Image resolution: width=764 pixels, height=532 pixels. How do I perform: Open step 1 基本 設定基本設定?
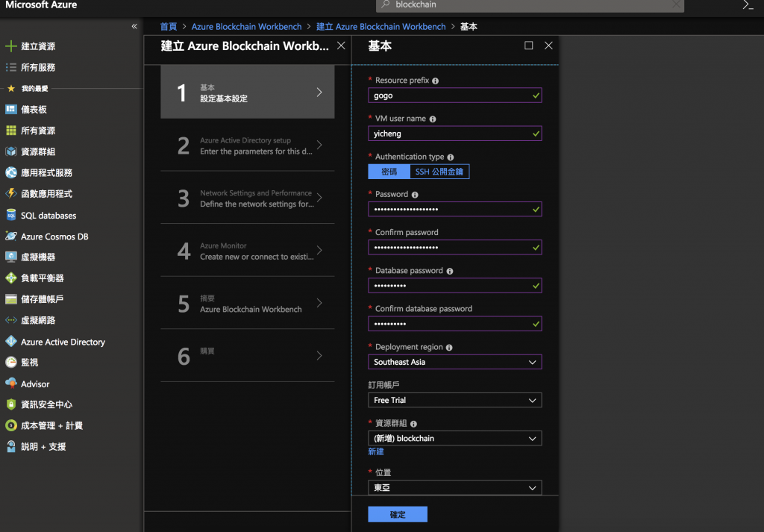tap(248, 92)
